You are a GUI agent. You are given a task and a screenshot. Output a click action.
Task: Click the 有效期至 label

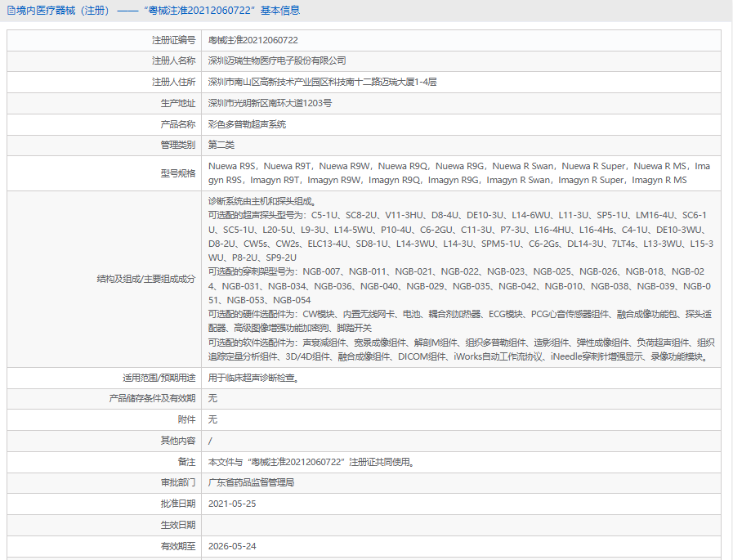point(177,546)
